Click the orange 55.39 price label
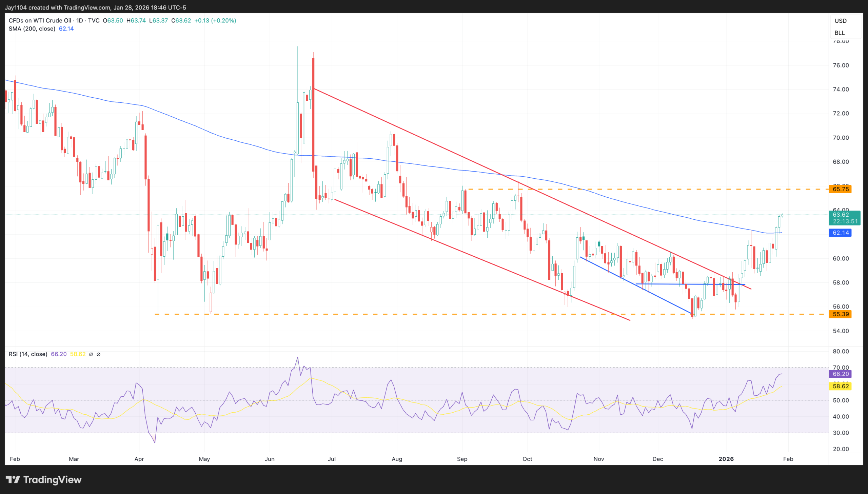 point(840,314)
